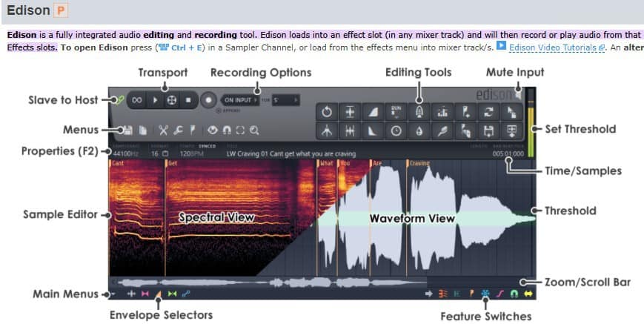Open the Edison Video Tutorials link
Viewport: 644px width, 324px height.
click(557, 47)
